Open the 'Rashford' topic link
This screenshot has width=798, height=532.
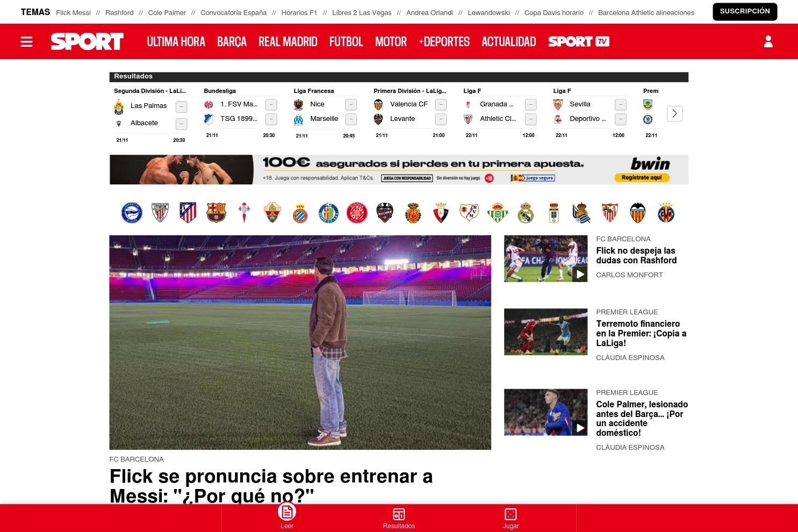(119, 12)
